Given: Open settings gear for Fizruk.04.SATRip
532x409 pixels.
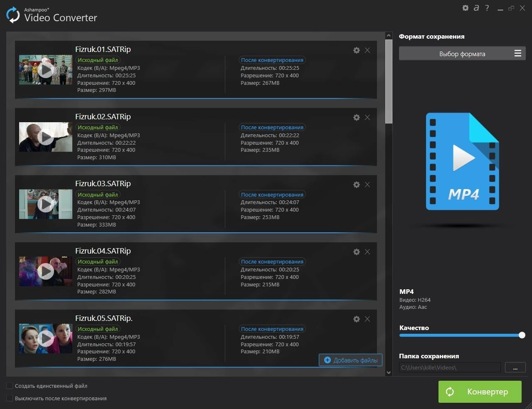Looking at the screenshot, I should pos(356,252).
